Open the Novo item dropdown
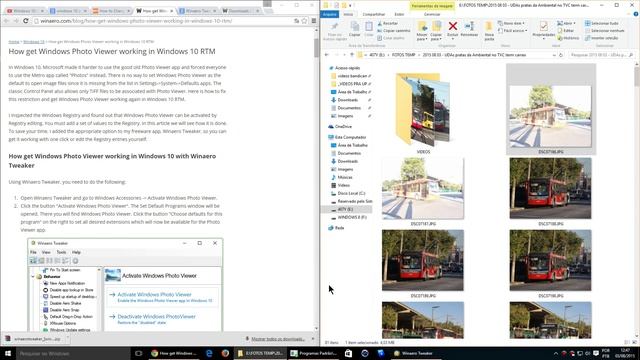This screenshot has height=360, width=640. 512,24
